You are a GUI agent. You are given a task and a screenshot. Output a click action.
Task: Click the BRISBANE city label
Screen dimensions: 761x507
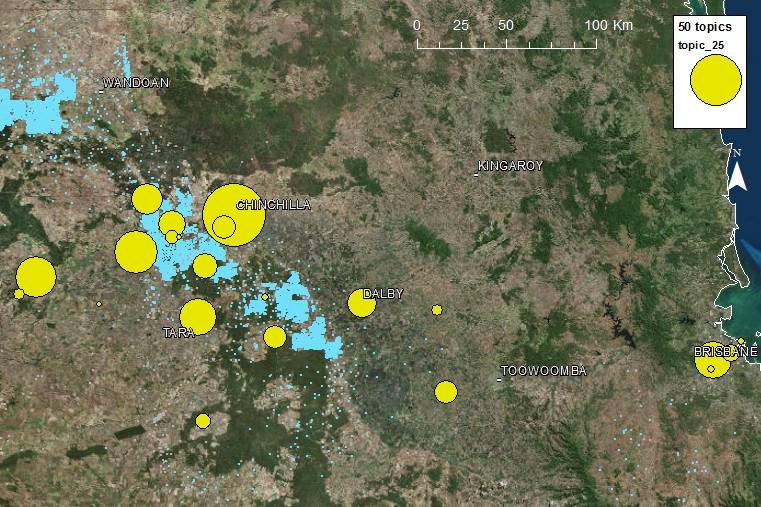[x=726, y=352]
